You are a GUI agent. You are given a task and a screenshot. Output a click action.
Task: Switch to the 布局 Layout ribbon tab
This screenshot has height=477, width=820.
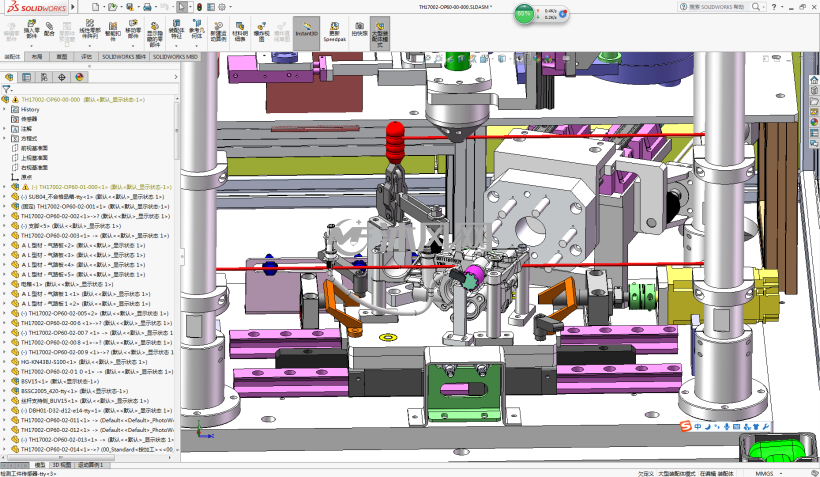37,56
